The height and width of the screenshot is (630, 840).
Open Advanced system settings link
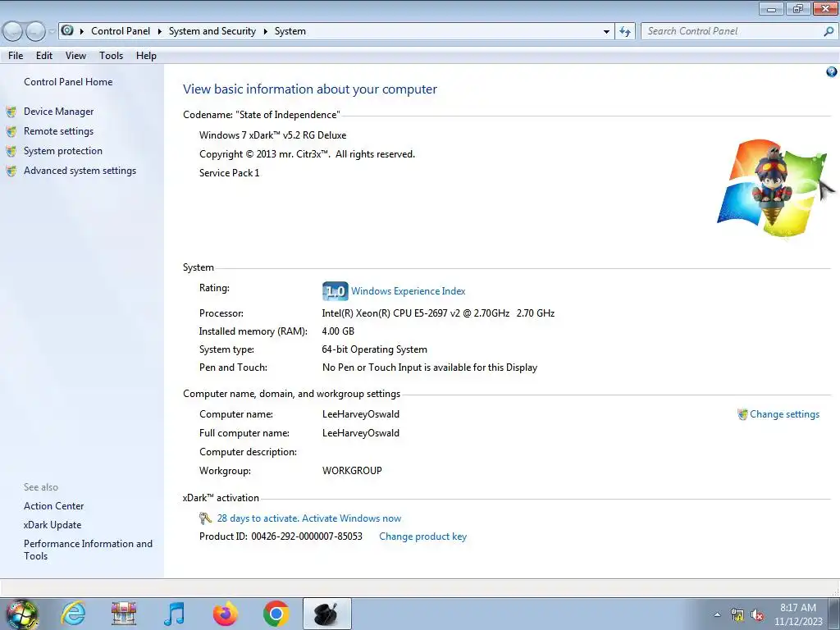(x=80, y=171)
